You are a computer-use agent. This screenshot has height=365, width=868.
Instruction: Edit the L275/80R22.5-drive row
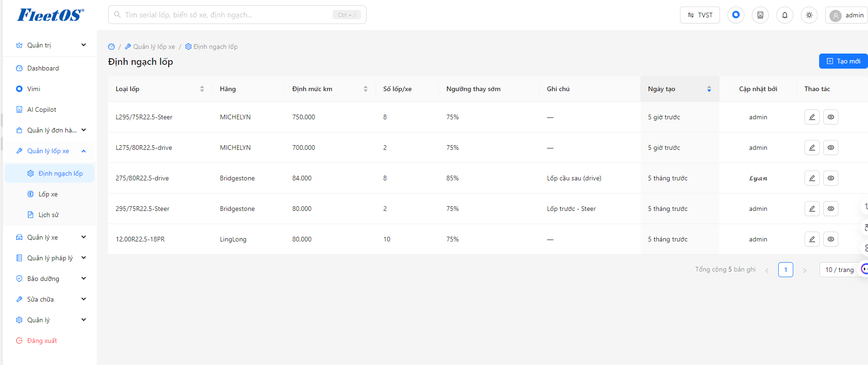click(812, 148)
